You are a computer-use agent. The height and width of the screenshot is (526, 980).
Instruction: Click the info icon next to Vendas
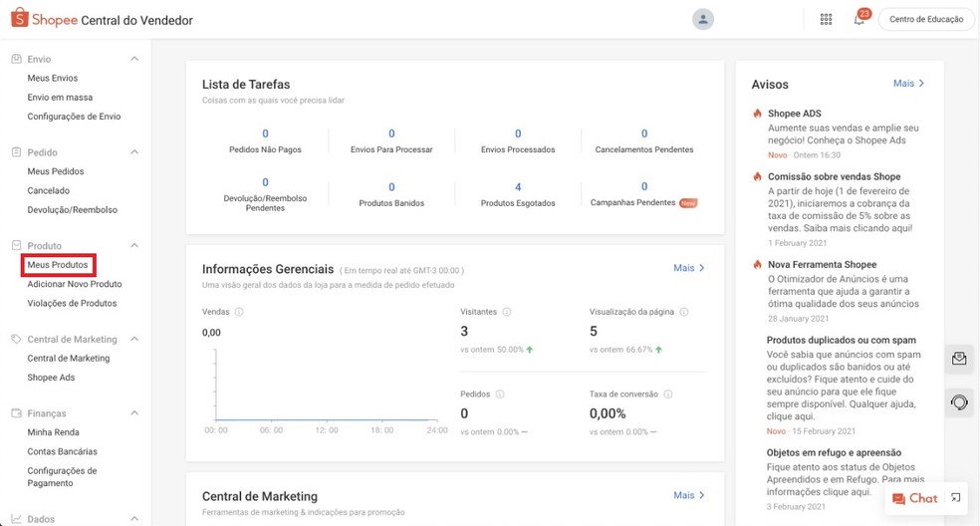coord(239,312)
